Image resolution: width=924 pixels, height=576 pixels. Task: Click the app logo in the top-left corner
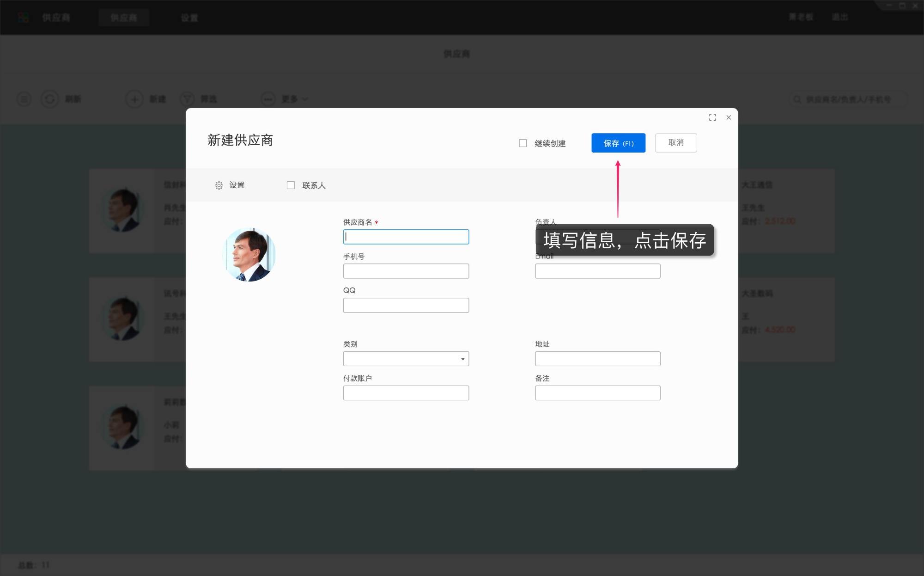point(24,17)
